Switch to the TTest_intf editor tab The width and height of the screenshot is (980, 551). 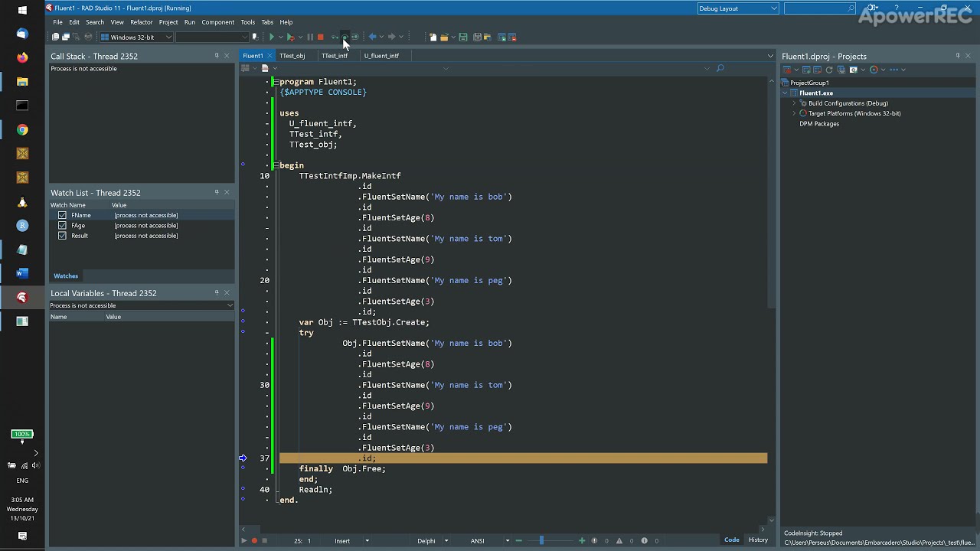coord(335,56)
